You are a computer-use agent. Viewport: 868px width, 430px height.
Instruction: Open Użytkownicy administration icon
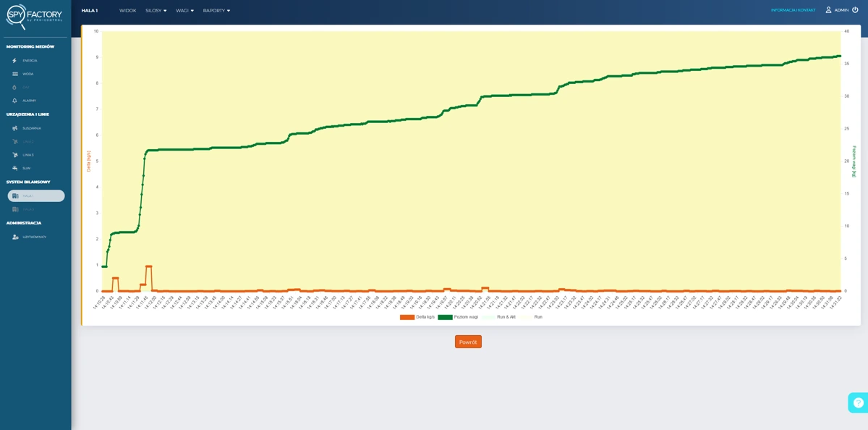(x=15, y=237)
